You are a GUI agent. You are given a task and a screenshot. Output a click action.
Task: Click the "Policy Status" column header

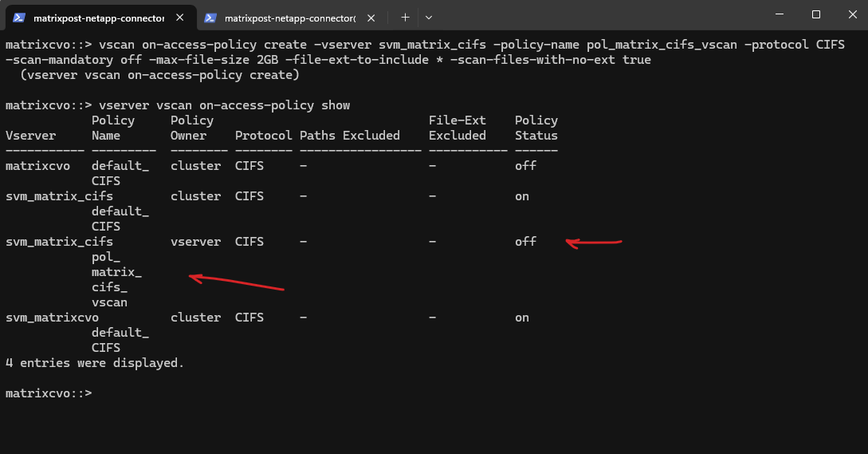click(536, 128)
